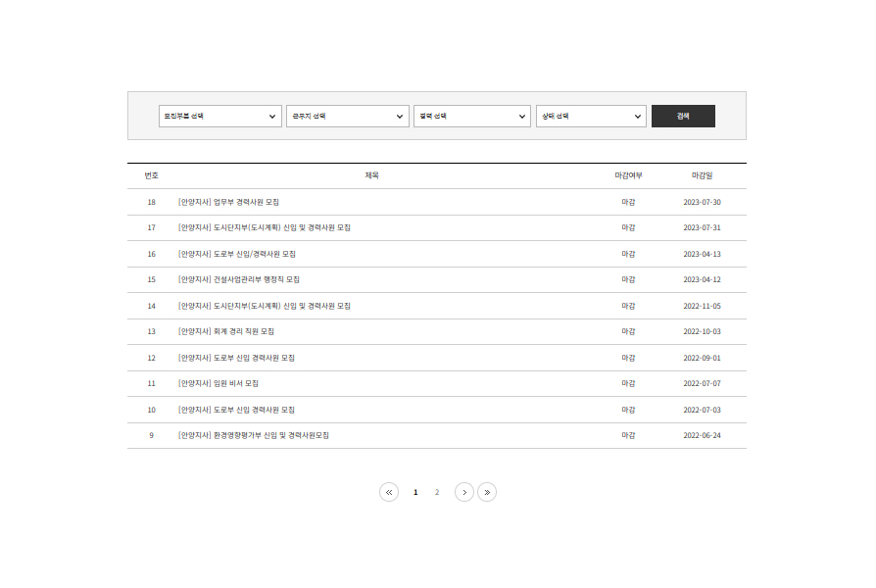Open post 13 회계 경리 직원 모집
The image size is (876, 588).
pos(226,331)
